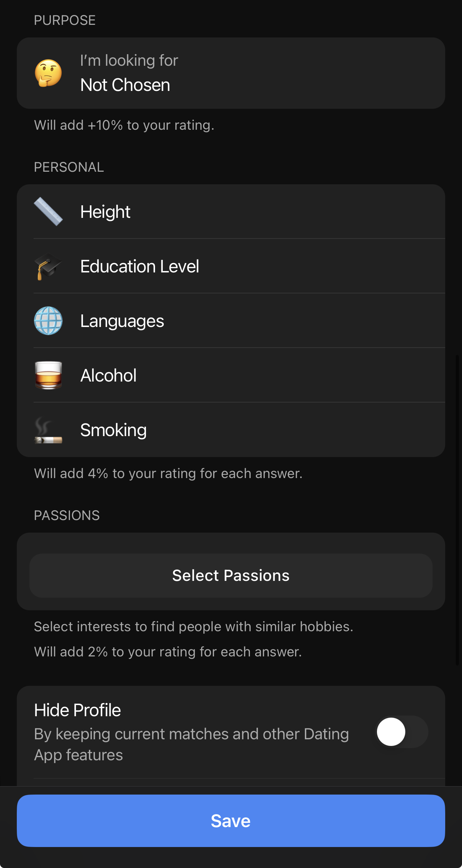Click the whiskey glass icon for Alcohol
Screen dimensions: 462x868
(48, 375)
